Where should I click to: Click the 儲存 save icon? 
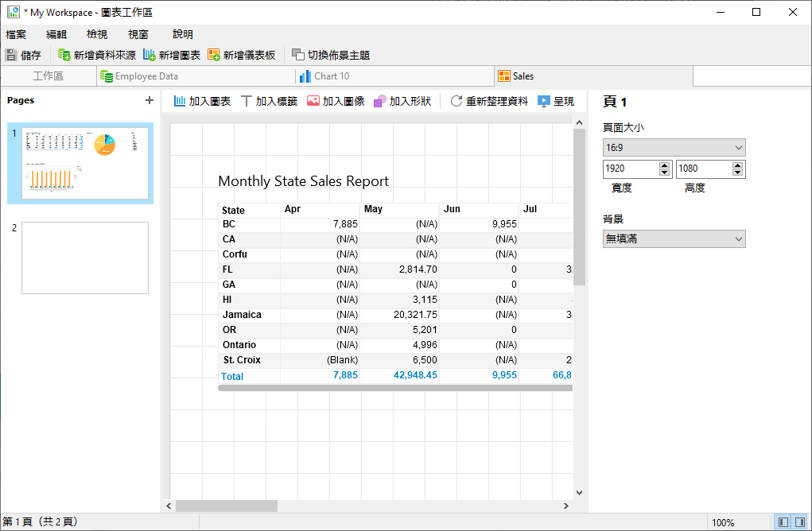(x=11, y=55)
